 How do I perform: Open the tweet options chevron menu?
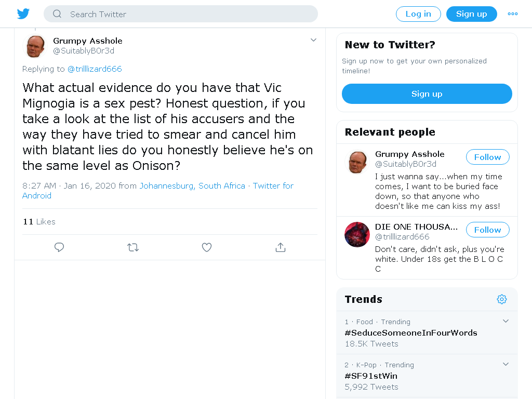click(x=313, y=40)
